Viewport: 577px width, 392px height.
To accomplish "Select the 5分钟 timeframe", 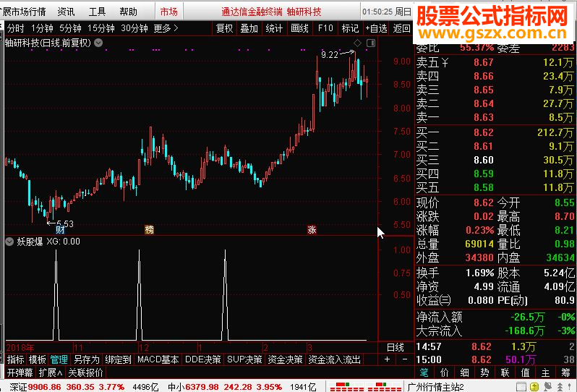I will tap(70, 28).
